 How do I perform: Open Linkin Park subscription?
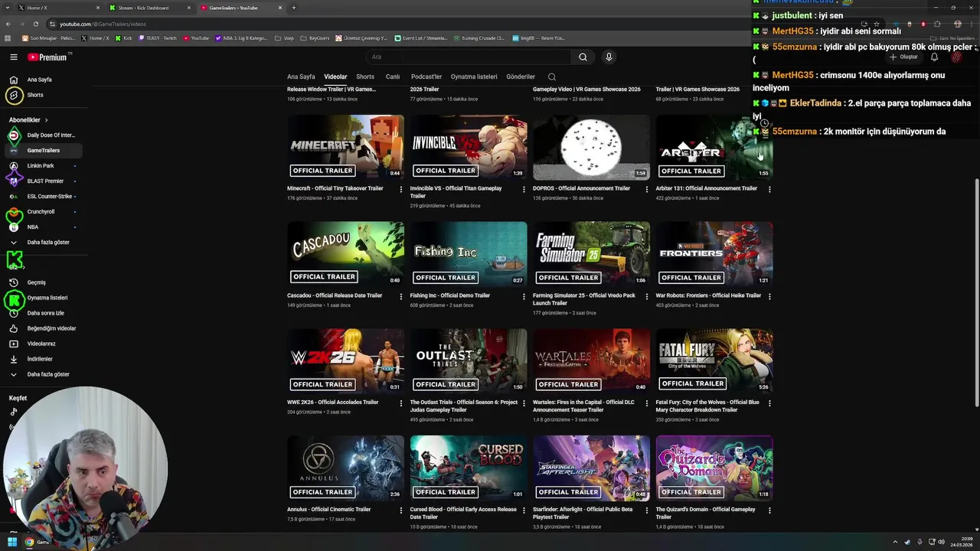[x=43, y=166]
